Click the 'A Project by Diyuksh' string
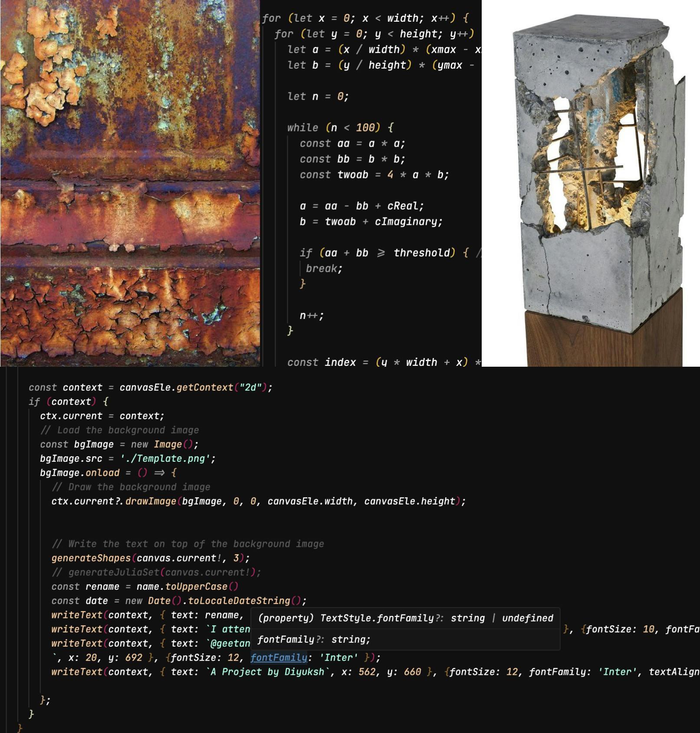 point(267,672)
